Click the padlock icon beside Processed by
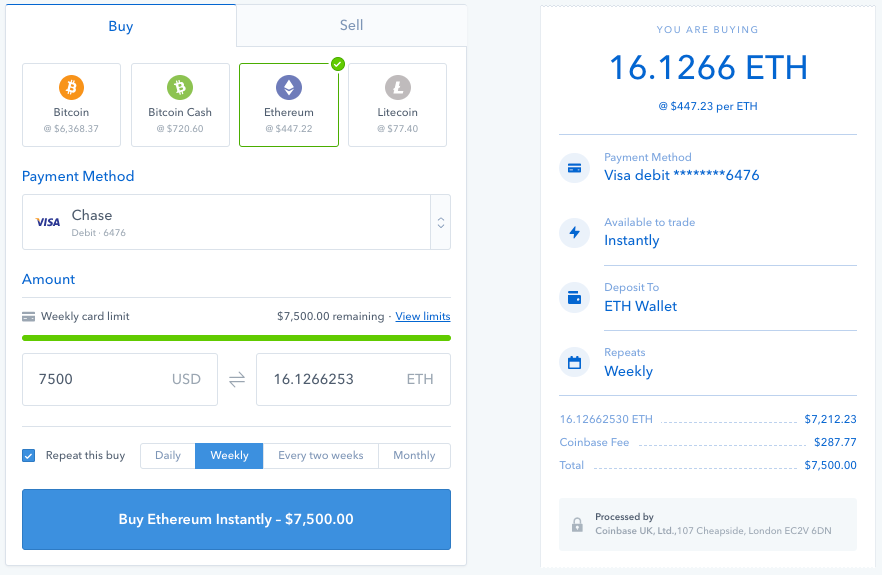The width and height of the screenshot is (882, 575). coord(577,525)
